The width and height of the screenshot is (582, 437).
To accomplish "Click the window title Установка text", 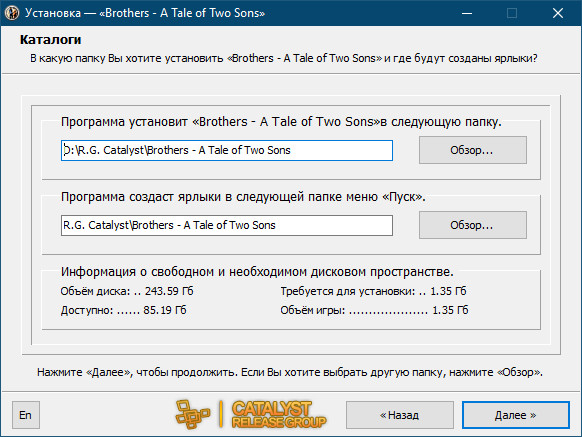I will tap(53, 13).
